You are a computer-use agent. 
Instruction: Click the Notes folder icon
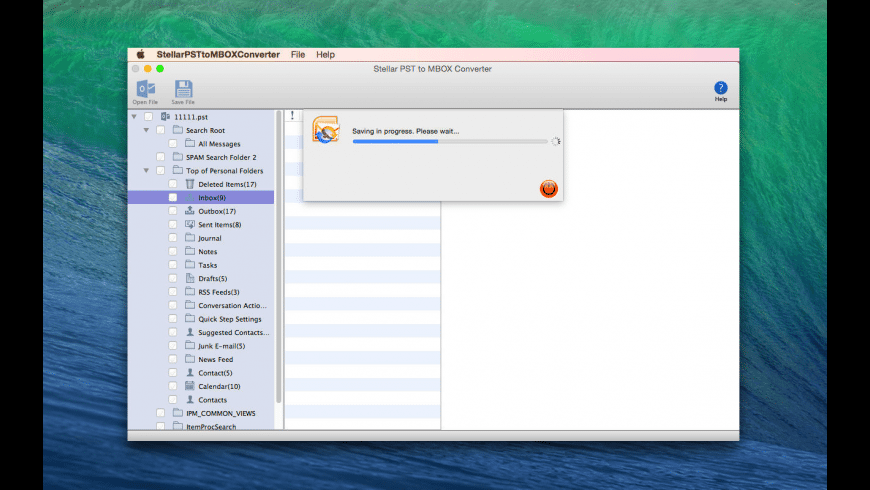point(190,251)
